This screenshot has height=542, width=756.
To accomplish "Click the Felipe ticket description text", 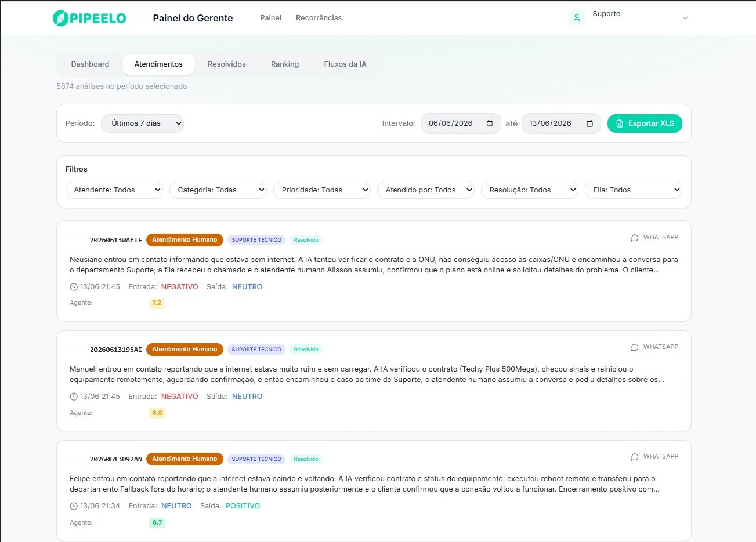I will click(364, 484).
